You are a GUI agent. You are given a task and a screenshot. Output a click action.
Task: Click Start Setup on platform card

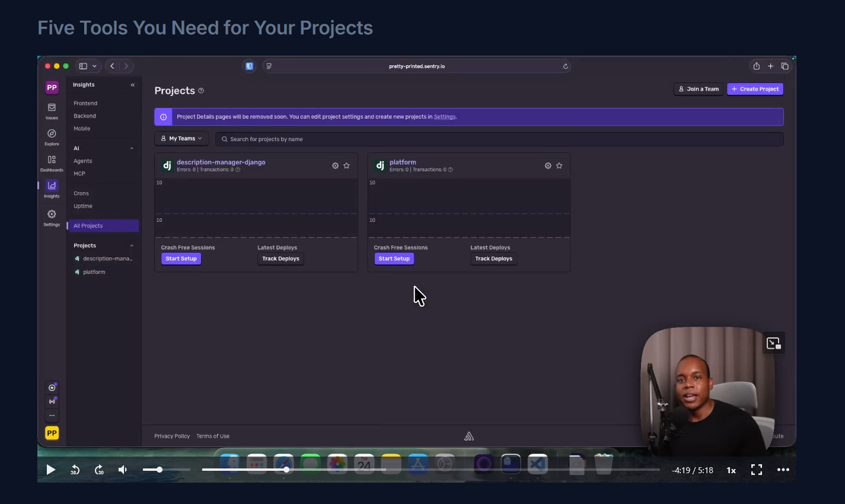click(x=394, y=259)
